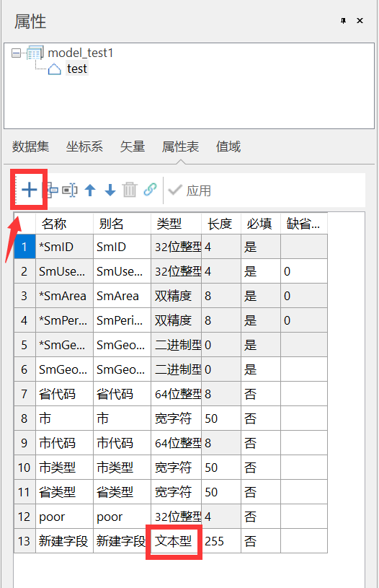The image size is (379, 588).
Task: Click the green link chain icon
Action: pyautogui.click(x=150, y=190)
